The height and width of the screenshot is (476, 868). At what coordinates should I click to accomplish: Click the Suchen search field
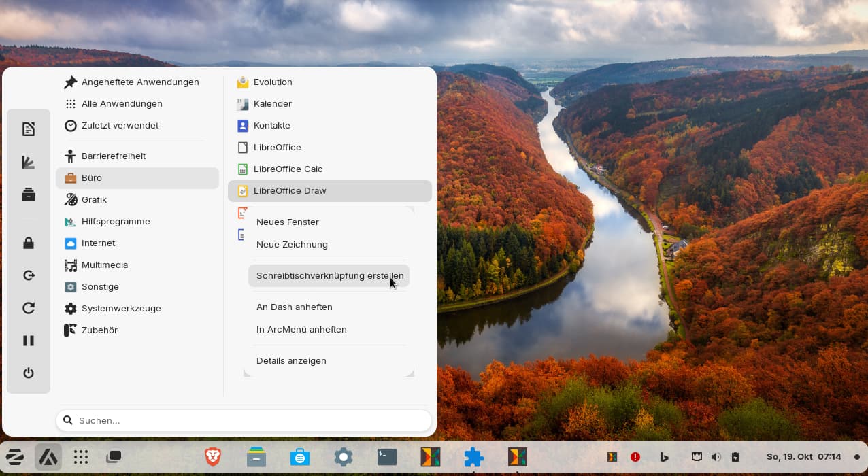[x=244, y=420]
